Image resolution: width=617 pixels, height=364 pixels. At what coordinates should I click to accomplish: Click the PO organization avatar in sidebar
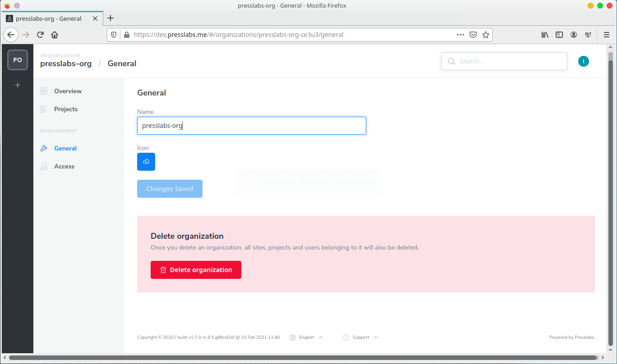tap(18, 60)
